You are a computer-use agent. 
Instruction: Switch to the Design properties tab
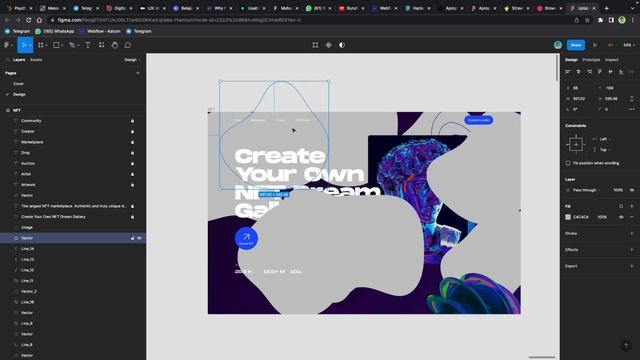[571, 60]
